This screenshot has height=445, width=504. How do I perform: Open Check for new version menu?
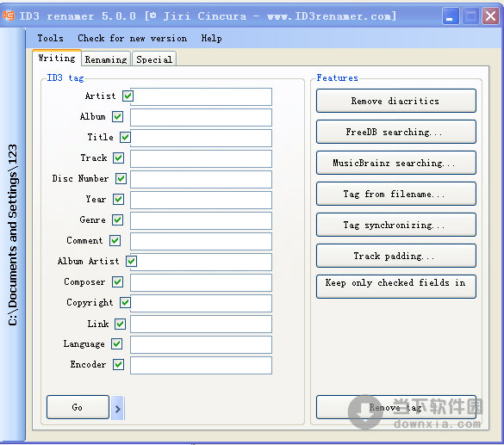point(132,38)
